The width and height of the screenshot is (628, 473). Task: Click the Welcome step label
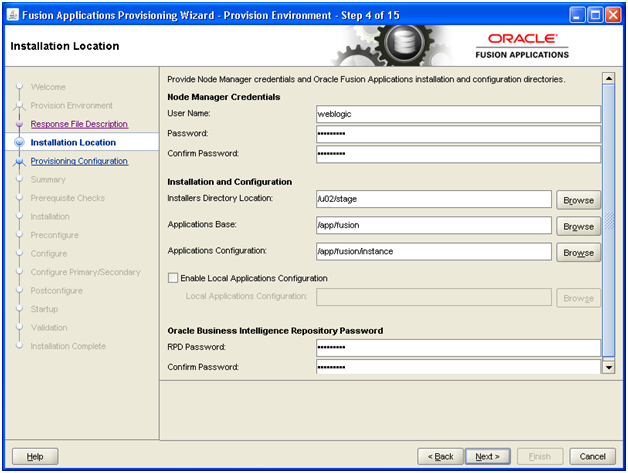click(48, 87)
